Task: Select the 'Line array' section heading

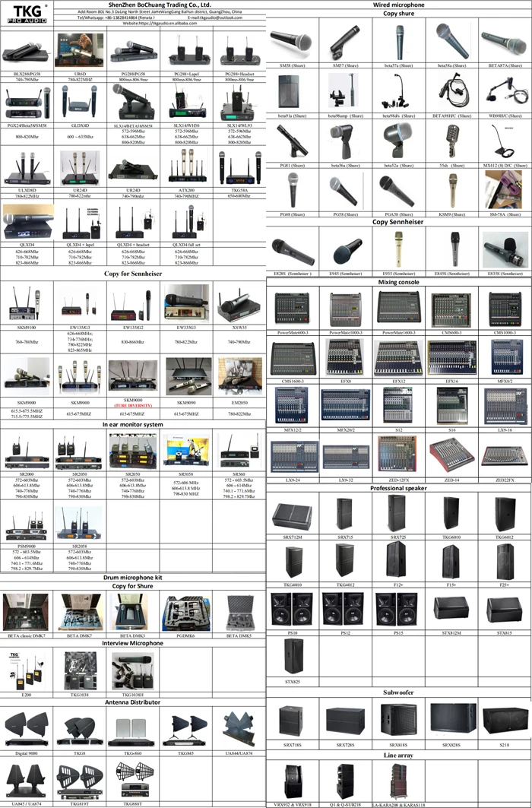Action: (398, 755)
